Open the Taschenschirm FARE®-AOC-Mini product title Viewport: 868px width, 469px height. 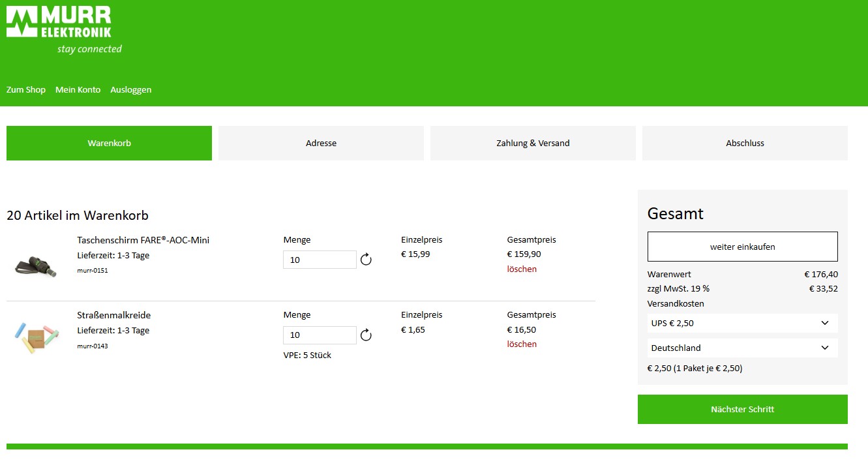click(143, 240)
